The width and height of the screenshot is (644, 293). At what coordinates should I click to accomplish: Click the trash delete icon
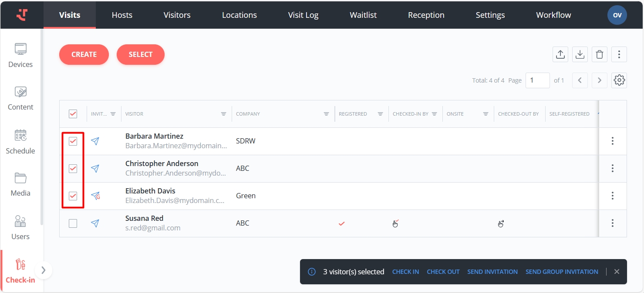pyautogui.click(x=600, y=54)
